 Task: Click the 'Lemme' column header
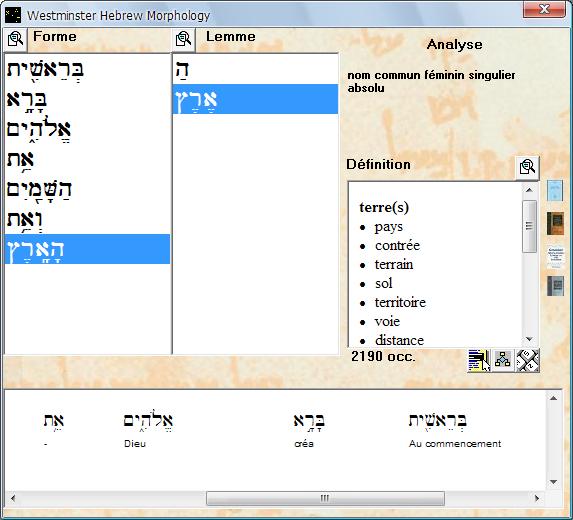click(231, 37)
